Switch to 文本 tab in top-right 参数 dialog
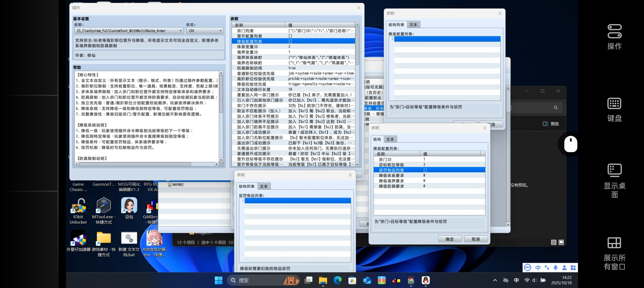The height and width of the screenshot is (288, 644). [413, 25]
